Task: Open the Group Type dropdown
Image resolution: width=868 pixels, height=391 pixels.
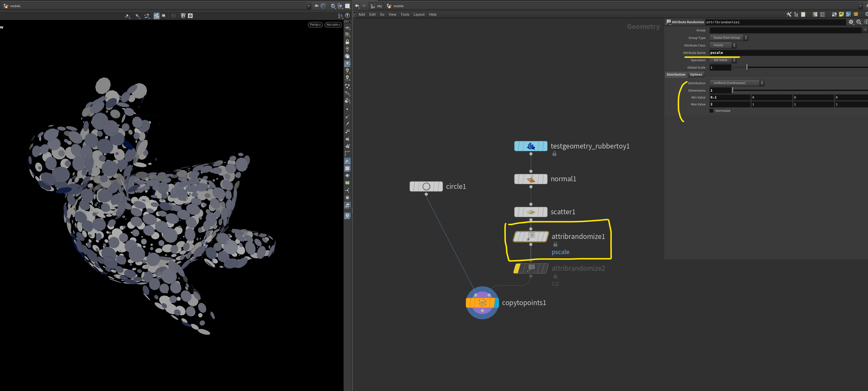Action: pos(728,38)
